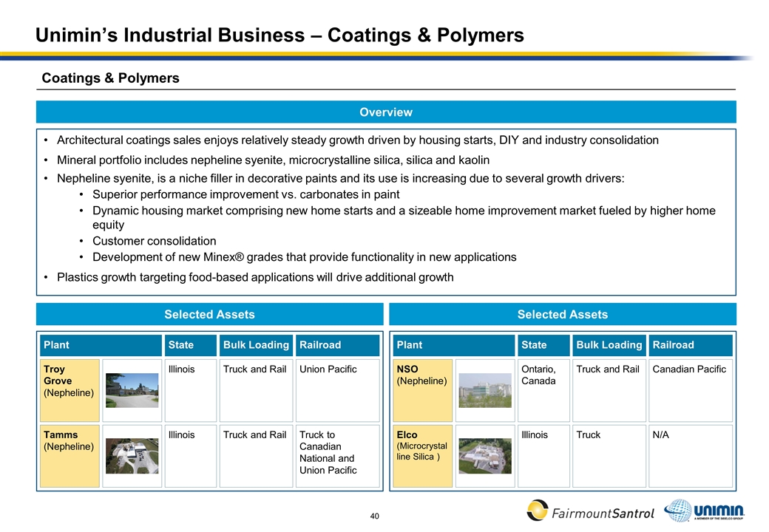Click the slide title about Unimin's Industrial Business
Screen dimensions: 769x532
[x=280, y=35]
